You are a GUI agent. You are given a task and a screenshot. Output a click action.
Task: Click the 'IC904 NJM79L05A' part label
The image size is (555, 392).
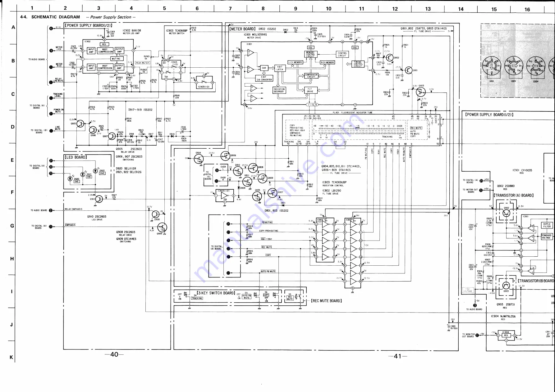click(503, 316)
